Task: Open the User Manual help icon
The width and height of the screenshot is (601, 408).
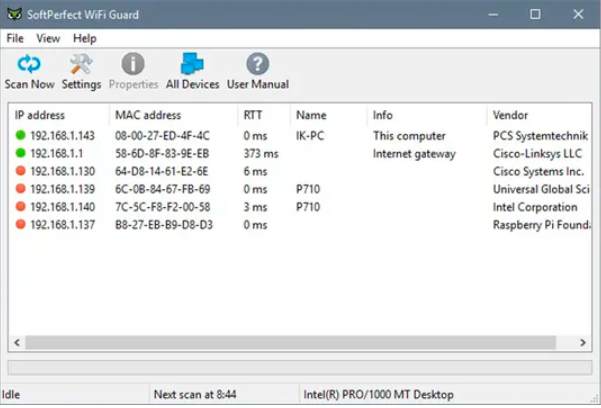Action: coord(257,66)
